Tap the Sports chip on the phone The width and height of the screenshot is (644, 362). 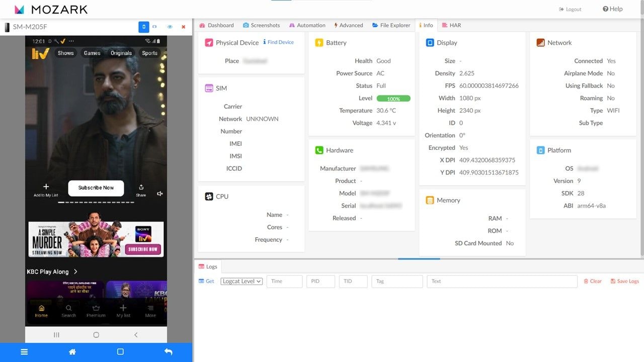[150, 53]
